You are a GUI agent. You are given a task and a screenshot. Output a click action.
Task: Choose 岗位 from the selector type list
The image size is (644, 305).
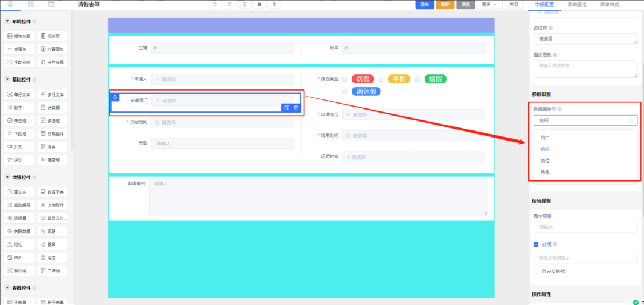(x=545, y=161)
